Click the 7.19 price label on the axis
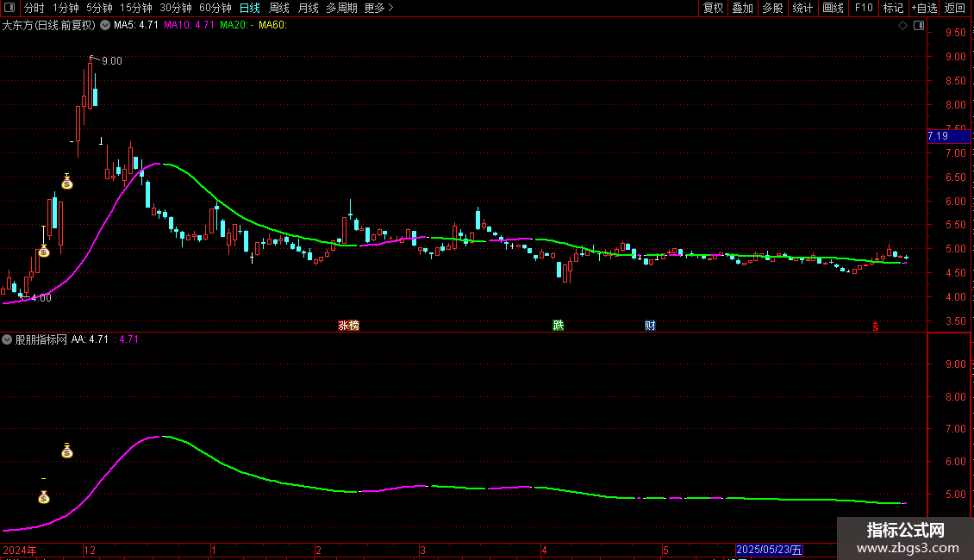The width and height of the screenshot is (974, 560). pos(948,136)
